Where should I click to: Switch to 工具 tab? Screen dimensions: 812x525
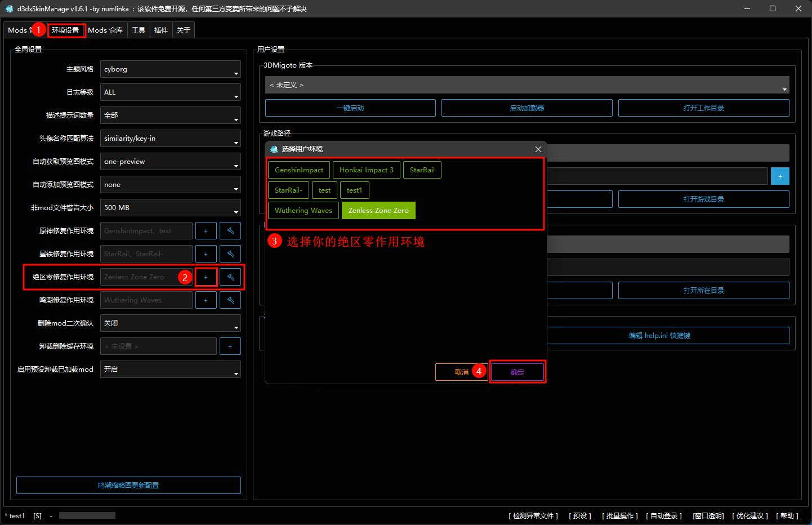click(x=139, y=30)
